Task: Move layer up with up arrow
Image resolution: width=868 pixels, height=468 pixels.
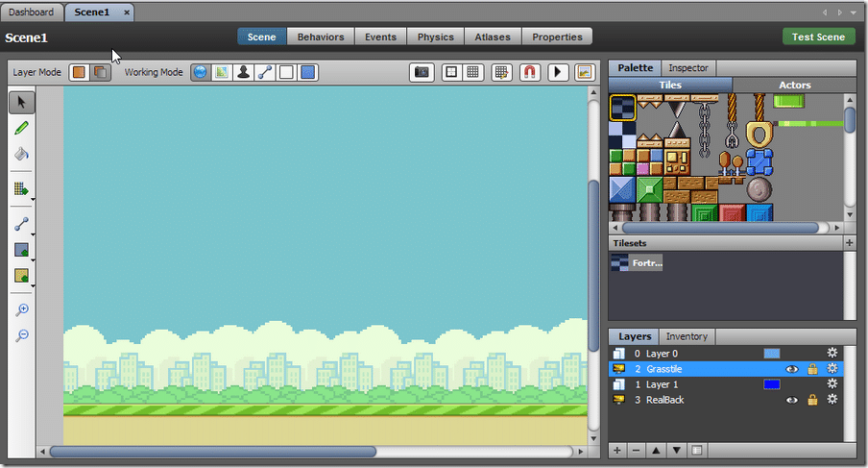Action: [656, 451]
